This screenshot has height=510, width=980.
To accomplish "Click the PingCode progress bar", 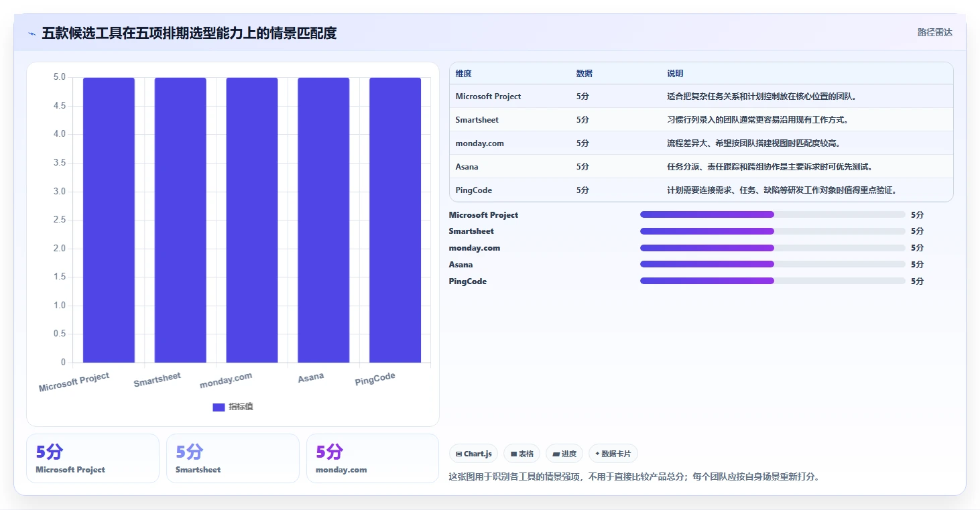I will point(772,281).
